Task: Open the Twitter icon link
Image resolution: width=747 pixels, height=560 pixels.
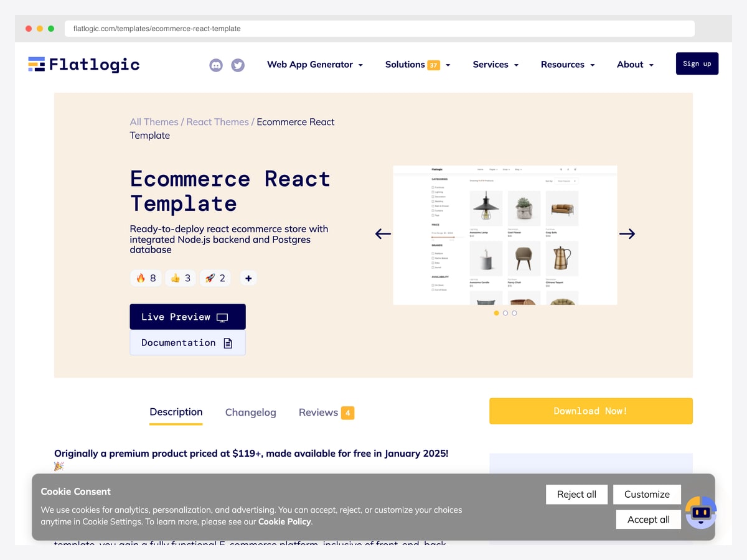Action: point(238,65)
